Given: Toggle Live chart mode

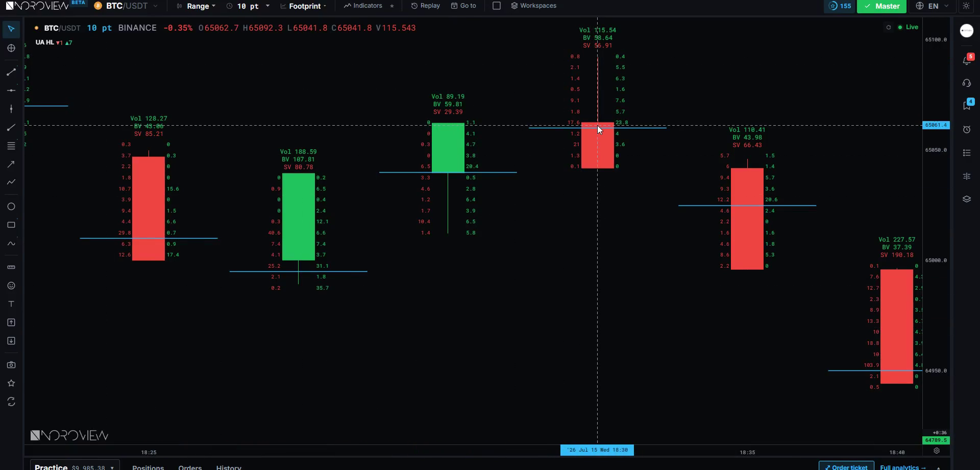Looking at the screenshot, I should 908,27.
